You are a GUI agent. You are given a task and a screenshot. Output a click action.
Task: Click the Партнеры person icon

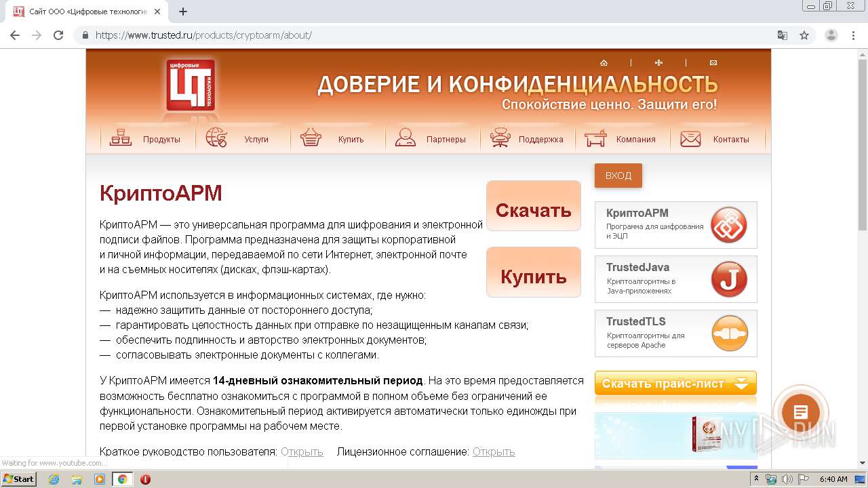pos(406,138)
